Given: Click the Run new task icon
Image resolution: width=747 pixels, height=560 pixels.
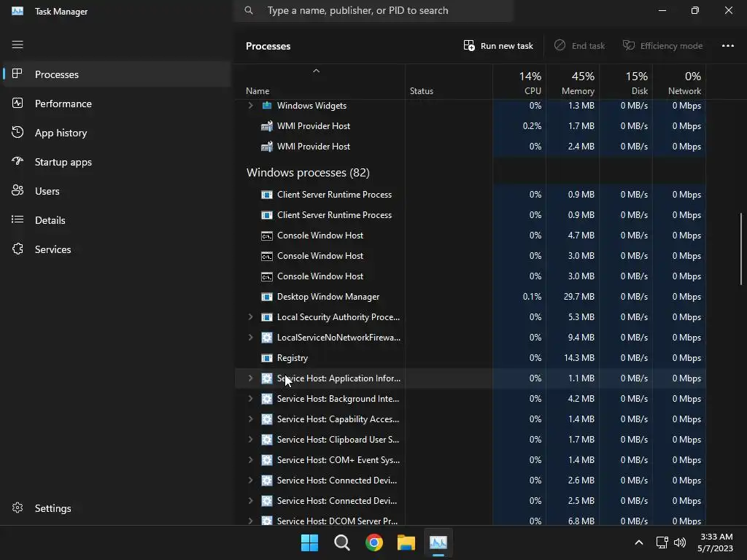Looking at the screenshot, I should click(x=469, y=46).
